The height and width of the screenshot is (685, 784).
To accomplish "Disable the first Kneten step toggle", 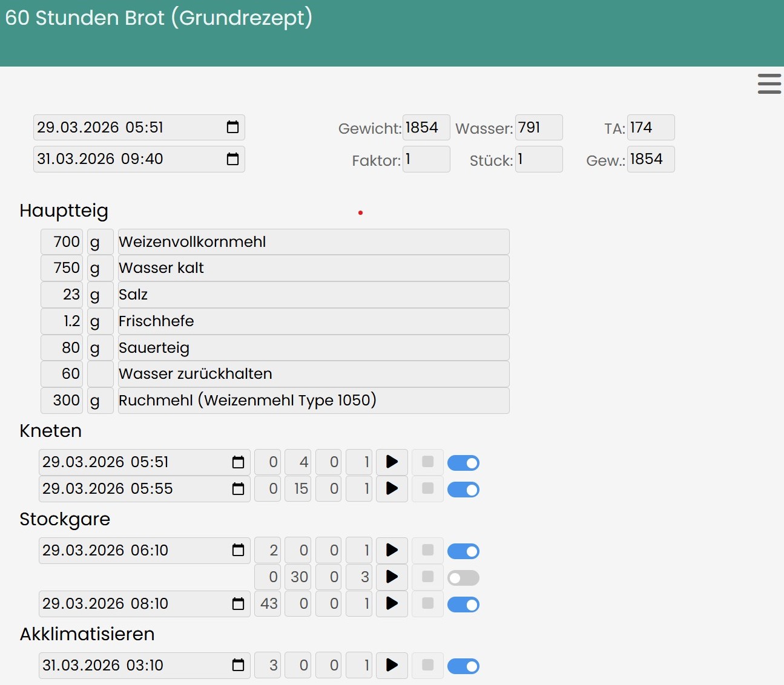I will [x=463, y=463].
